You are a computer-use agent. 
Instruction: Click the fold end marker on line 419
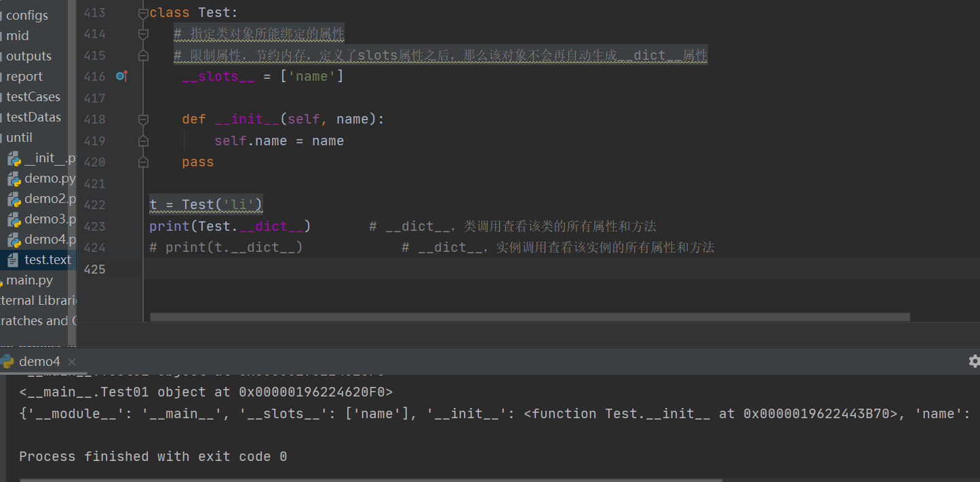[x=143, y=141]
